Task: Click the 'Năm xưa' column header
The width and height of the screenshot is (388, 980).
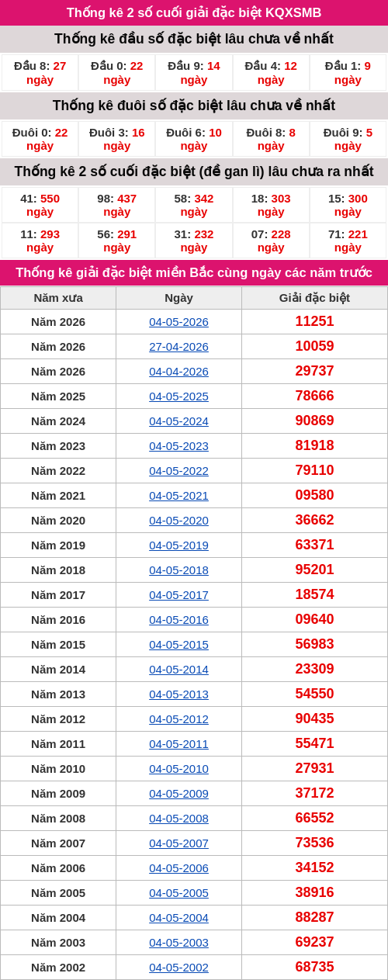Action: (58, 298)
